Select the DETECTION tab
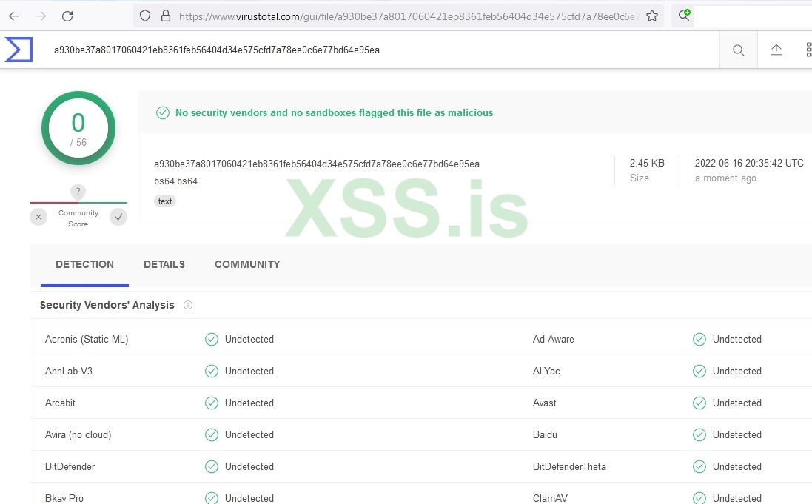The width and height of the screenshot is (812, 504). 84,264
